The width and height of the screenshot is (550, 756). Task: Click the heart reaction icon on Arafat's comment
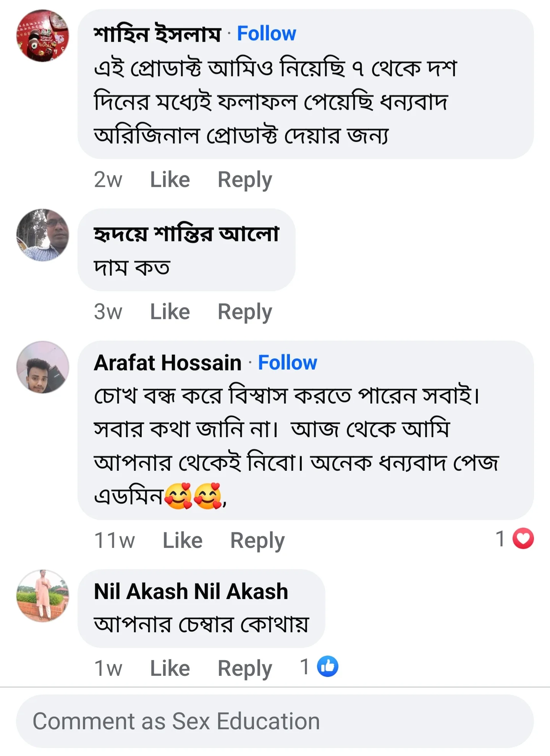point(522,539)
